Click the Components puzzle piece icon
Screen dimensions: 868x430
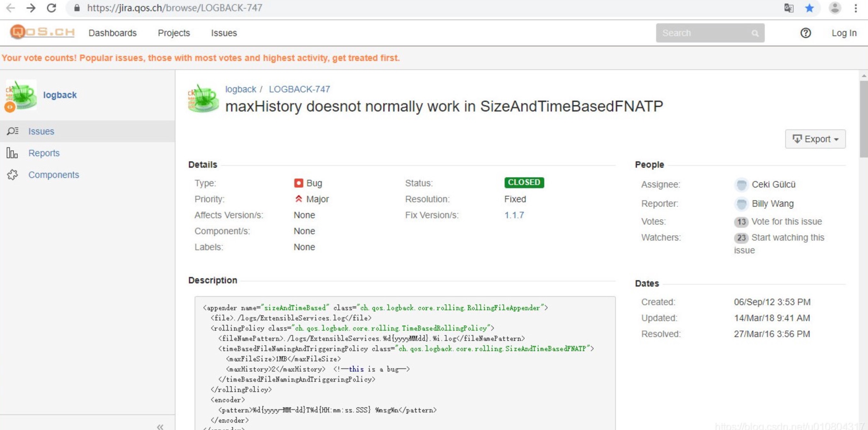pos(12,175)
